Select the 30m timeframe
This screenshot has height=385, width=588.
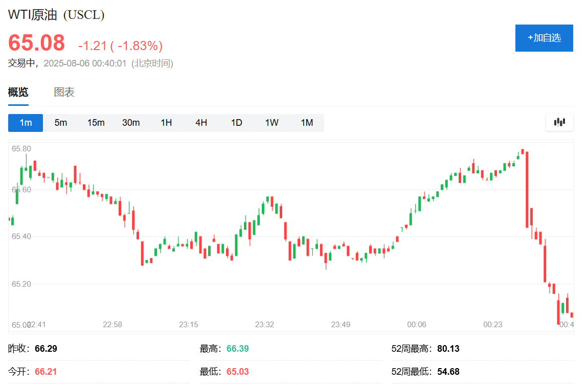click(x=131, y=123)
